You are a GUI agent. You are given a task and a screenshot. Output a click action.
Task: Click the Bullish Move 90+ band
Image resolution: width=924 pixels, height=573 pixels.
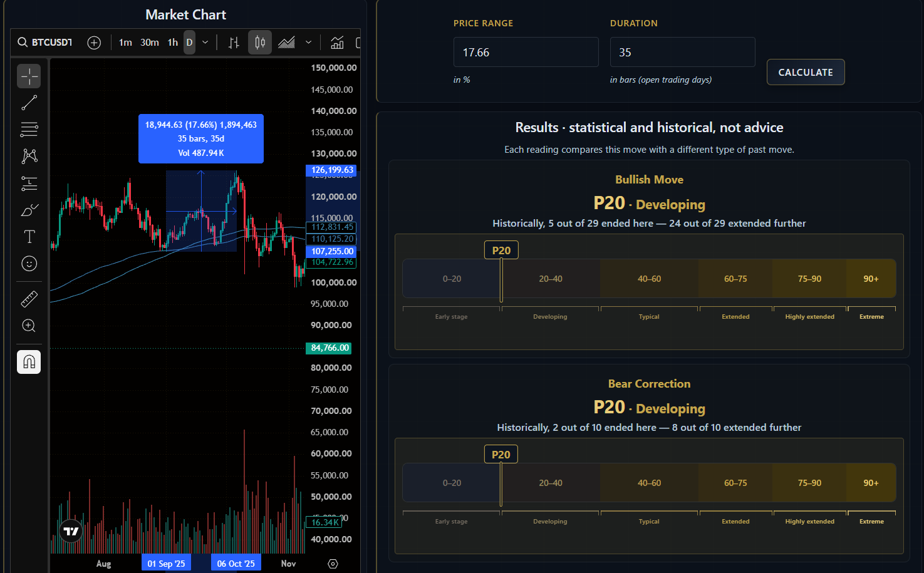tap(871, 279)
